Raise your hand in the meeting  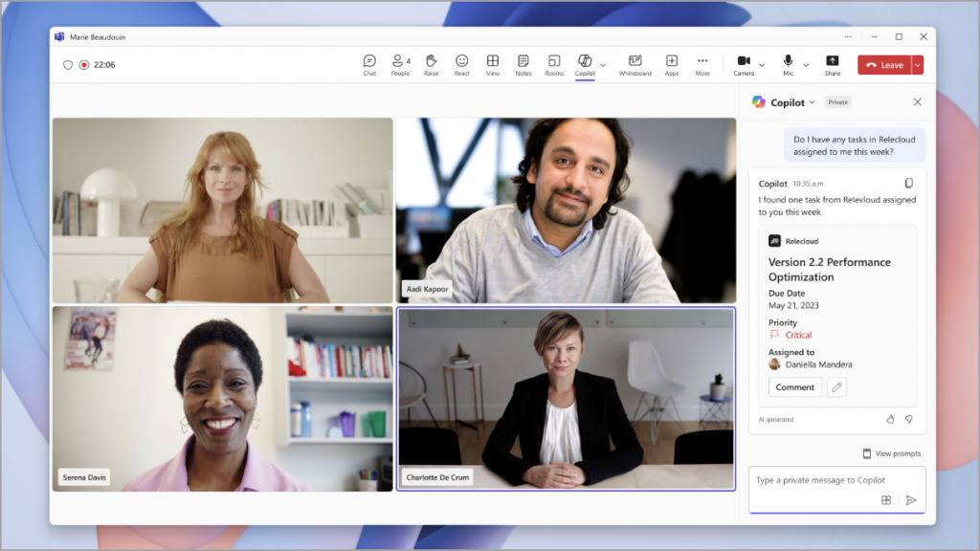(x=431, y=65)
